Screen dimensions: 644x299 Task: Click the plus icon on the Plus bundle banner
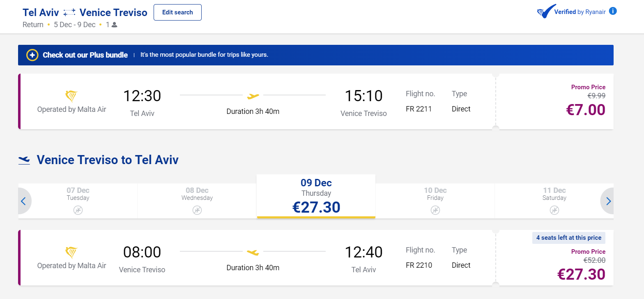pyautogui.click(x=32, y=55)
